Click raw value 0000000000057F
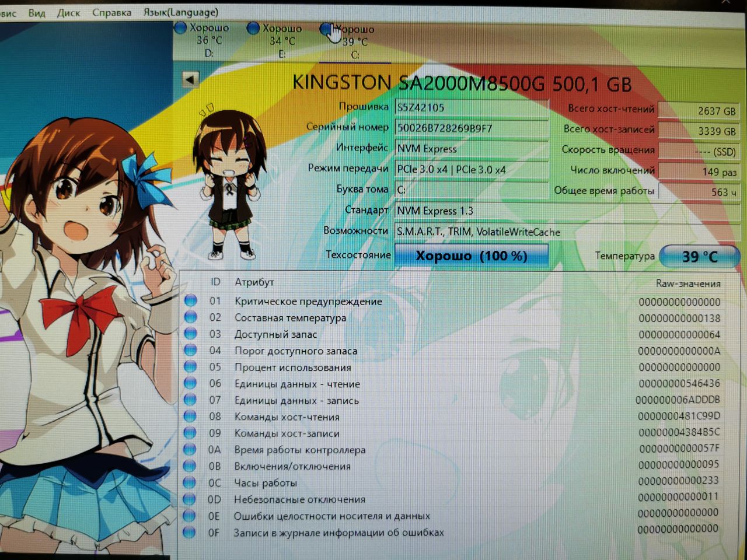 679,449
